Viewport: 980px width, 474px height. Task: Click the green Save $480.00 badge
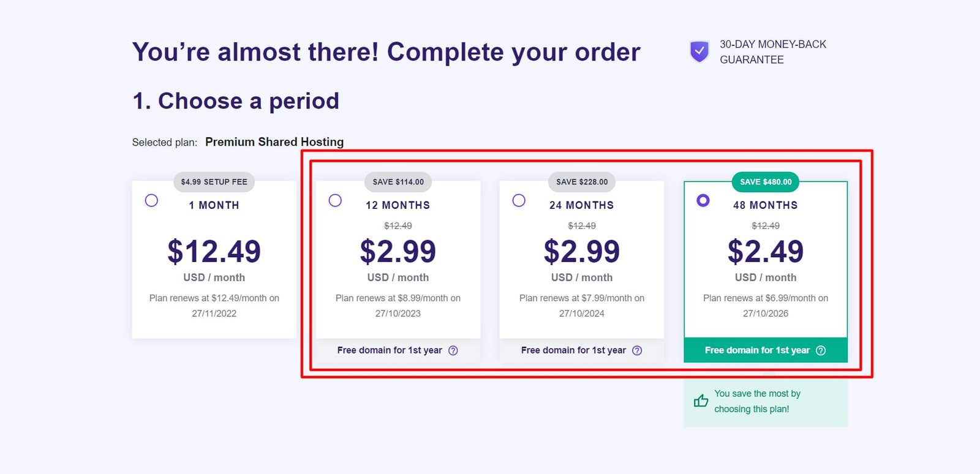766,182
